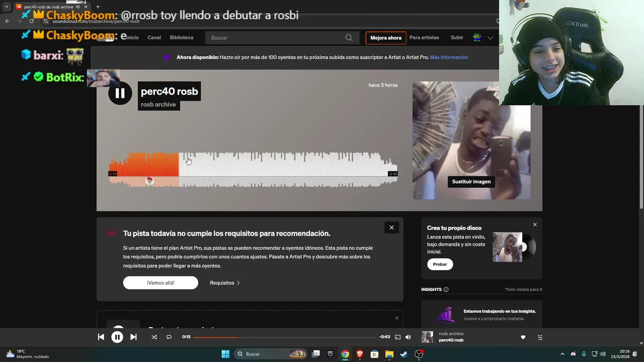Viewport: 644px width, 362px height.
Task: Pause the track with the large header pause button
Action: click(120, 93)
